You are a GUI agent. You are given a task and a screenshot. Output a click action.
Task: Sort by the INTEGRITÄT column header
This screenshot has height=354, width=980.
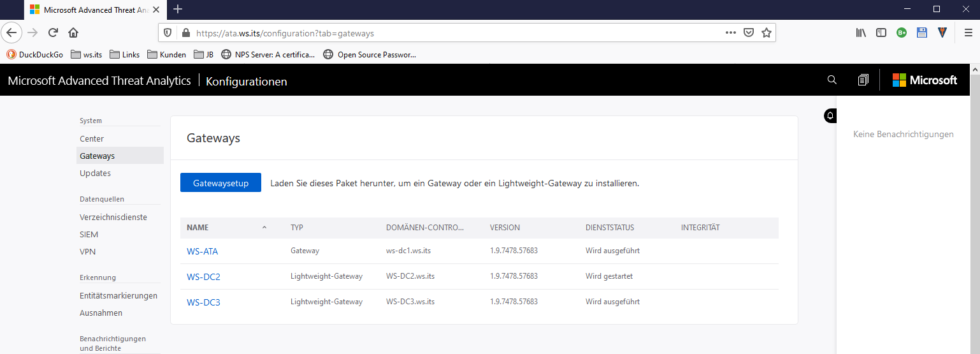[700, 228]
